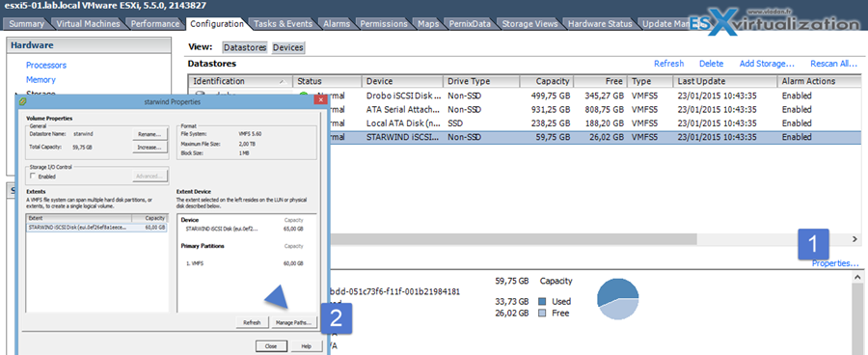Viewport: 868px width, 355px height.
Task: Click the Free legend color swatch
Action: [x=542, y=313]
